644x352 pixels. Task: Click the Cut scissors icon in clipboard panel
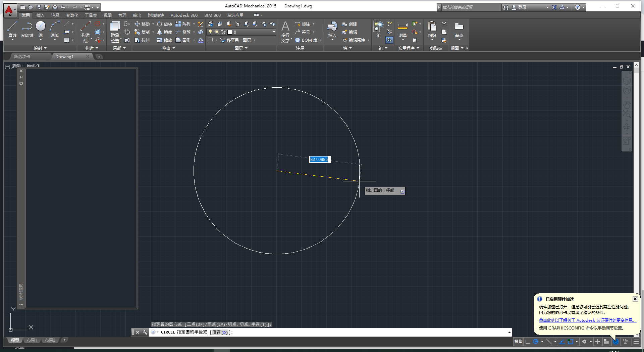point(444,24)
